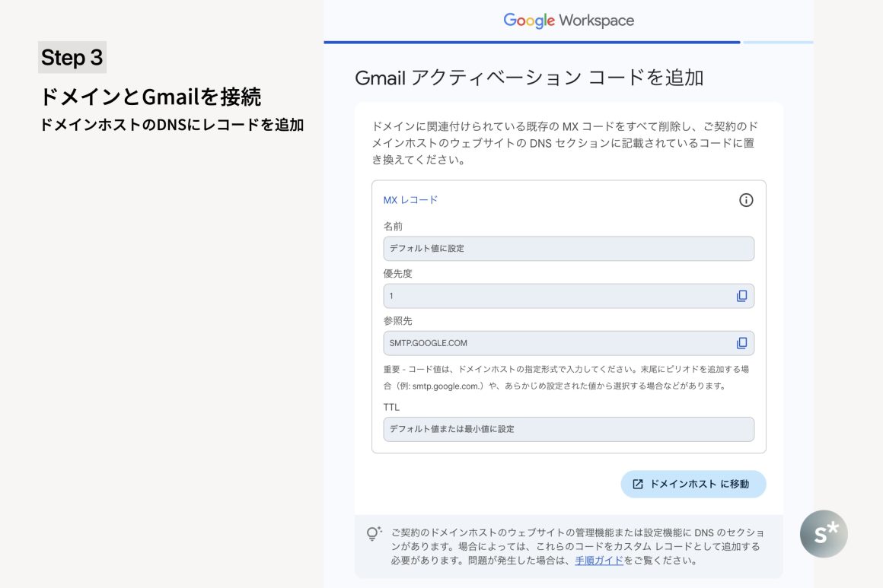Click the Google Workspace logo

click(568, 21)
